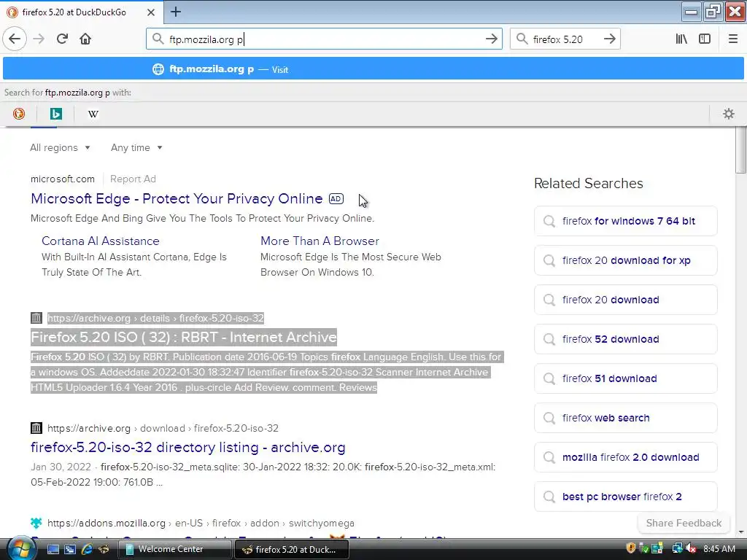Click the 'Share Feedback' button

coord(684,523)
